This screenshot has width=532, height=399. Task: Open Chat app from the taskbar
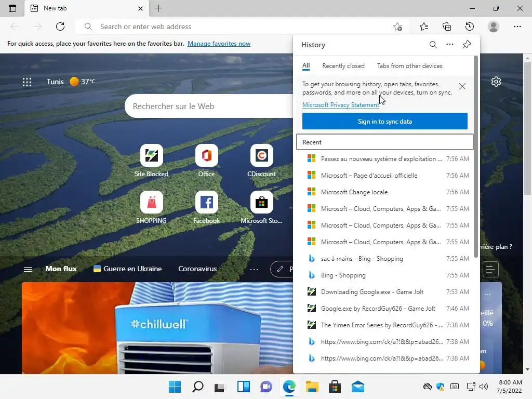coord(267,387)
